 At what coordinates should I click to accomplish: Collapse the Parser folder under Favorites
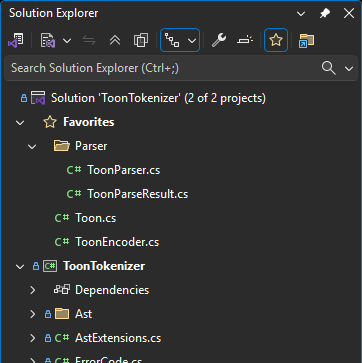click(32, 147)
